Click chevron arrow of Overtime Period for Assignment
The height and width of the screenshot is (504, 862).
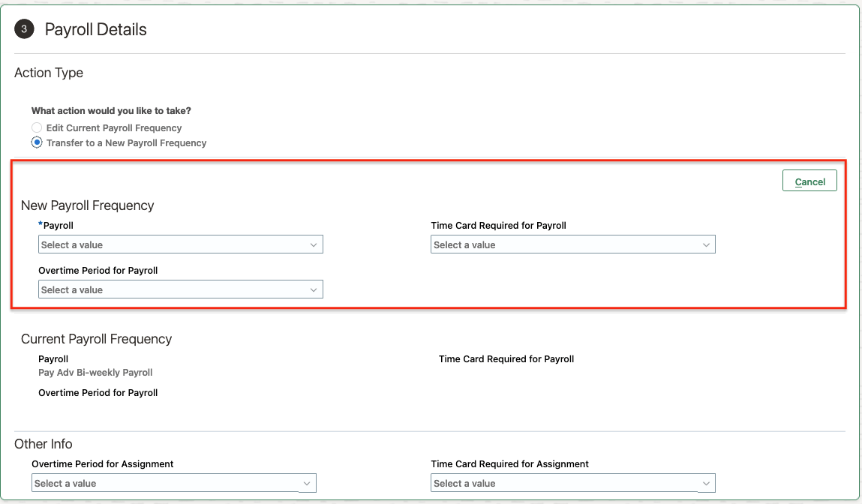point(307,484)
